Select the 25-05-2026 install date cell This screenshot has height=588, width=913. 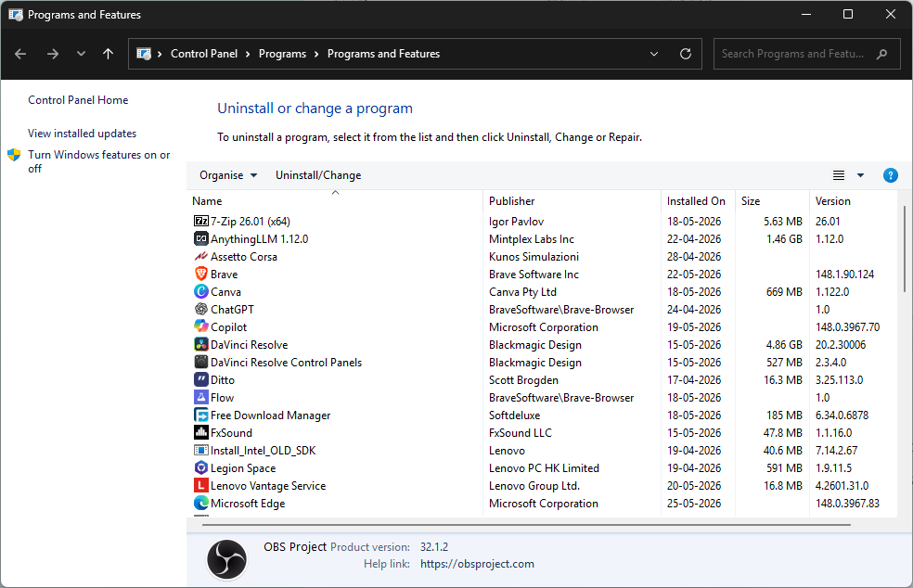click(x=693, y=503)
